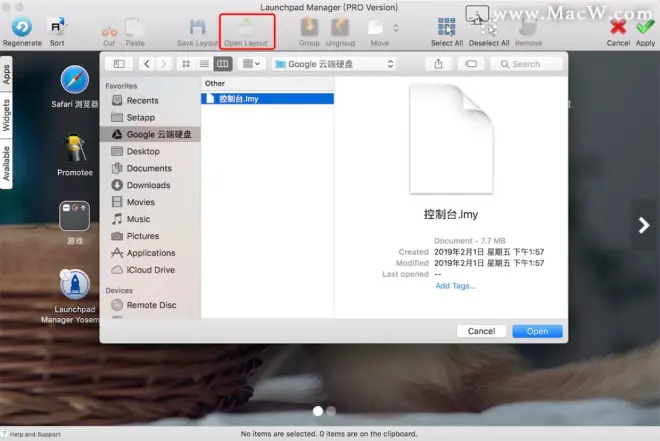The height and width of the screenshot is (441, 660).
Task: Click the blue Open button
Action: [x=537, y=331]
